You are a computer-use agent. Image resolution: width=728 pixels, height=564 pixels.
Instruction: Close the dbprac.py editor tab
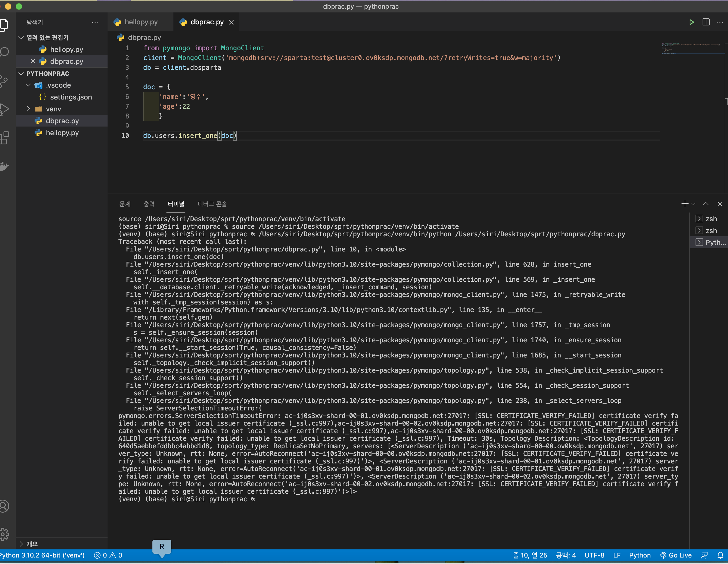click(x=231, y=22)
